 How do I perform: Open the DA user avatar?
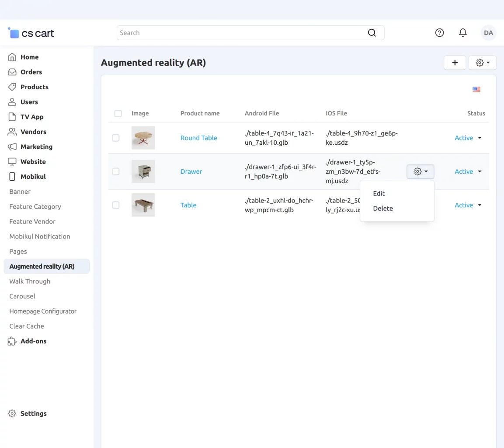(488, 33)
